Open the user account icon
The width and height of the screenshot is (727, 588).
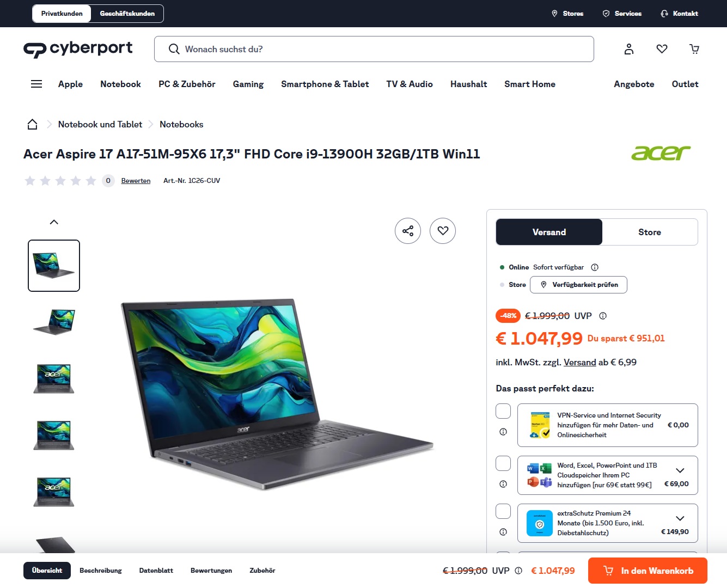tap(629, 49)
